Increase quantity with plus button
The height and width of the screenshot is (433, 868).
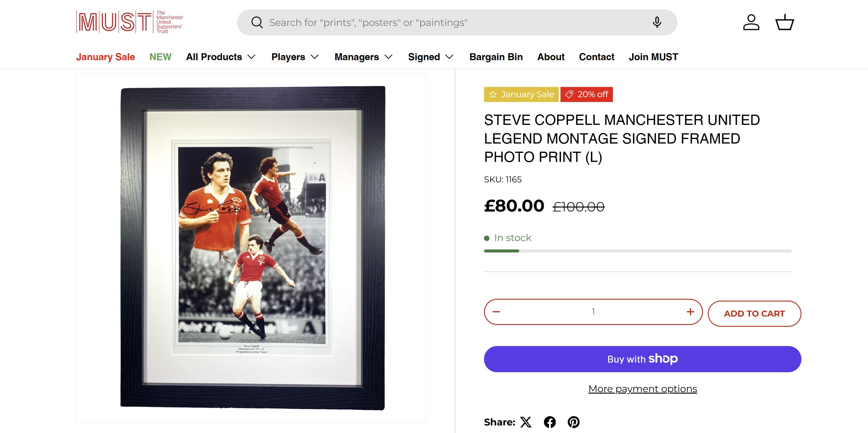(x=690, y=312)
